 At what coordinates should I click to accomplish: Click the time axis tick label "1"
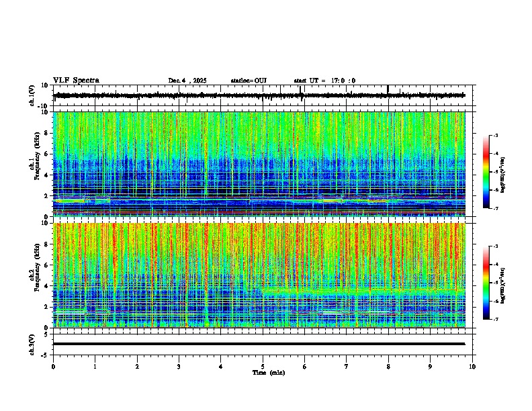(x=95, y=367)
